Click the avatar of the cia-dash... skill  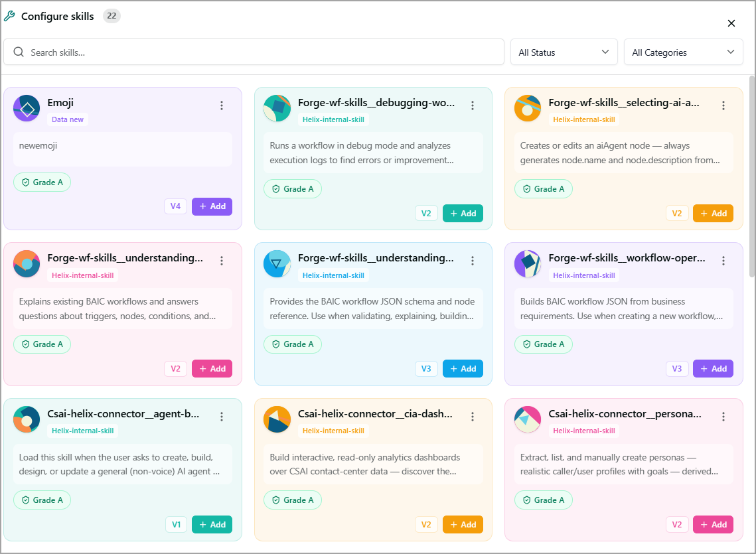277,419
